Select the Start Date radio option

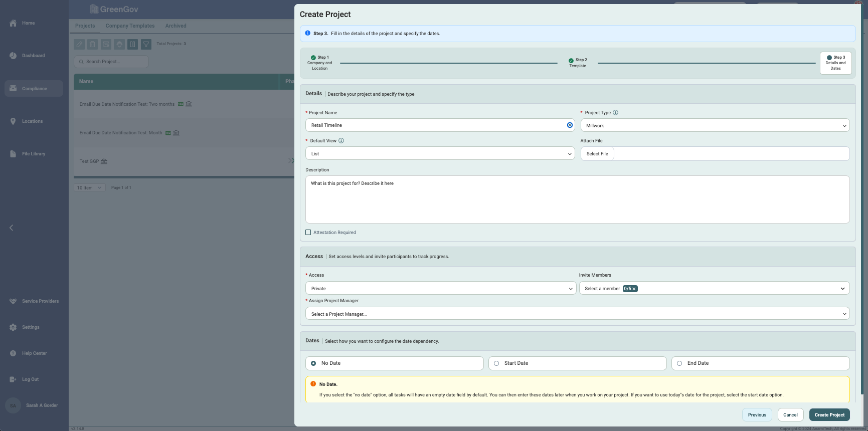click(496, 363)
